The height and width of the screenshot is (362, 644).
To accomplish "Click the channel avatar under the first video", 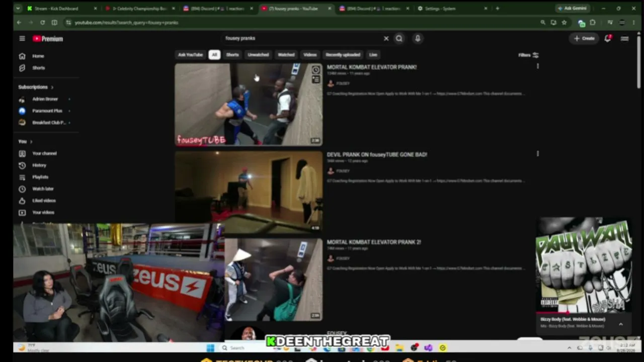I will 331,83.
